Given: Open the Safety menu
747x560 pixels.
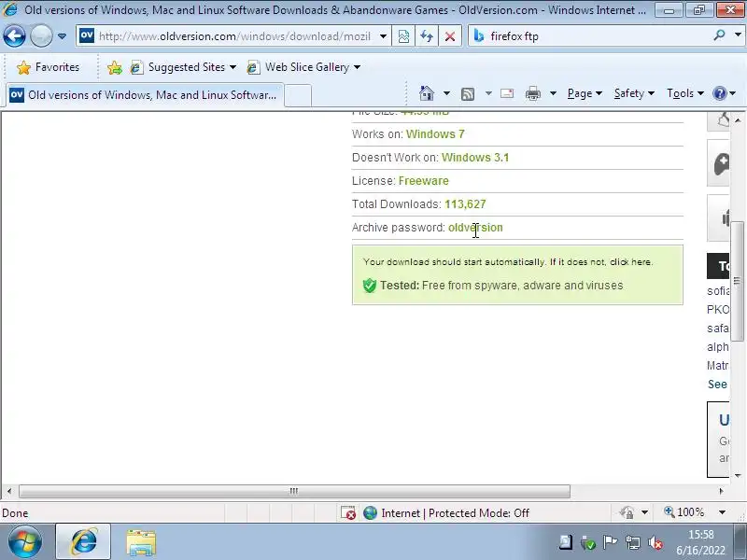Looking at the screenshot, I should (634, 93).
